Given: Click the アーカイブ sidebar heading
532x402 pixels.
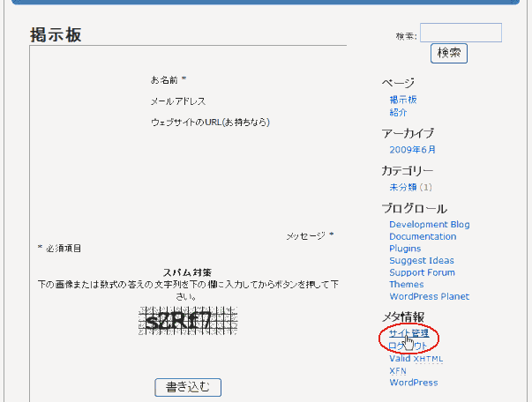Looking at the screenshot, I should coord(408,133).
